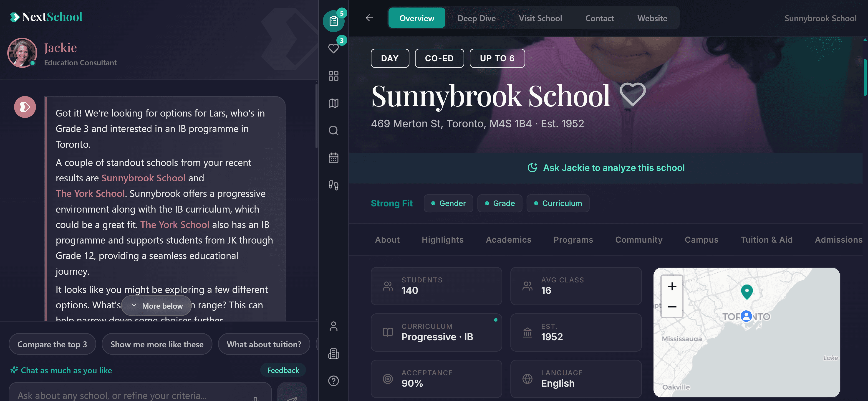Click Ask Jackie to analyze this school
This screenshot has height=401, width=868.
(606, 168)
